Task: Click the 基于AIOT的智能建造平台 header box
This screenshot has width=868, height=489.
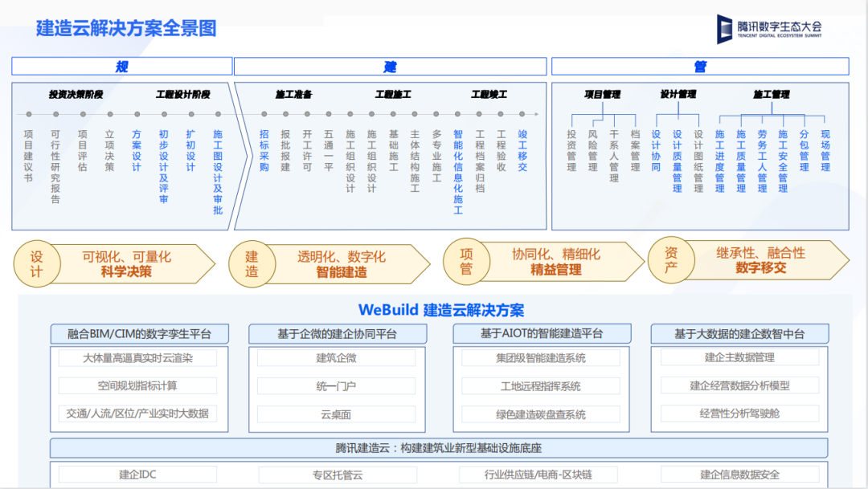Action: (x=542, y=333)
